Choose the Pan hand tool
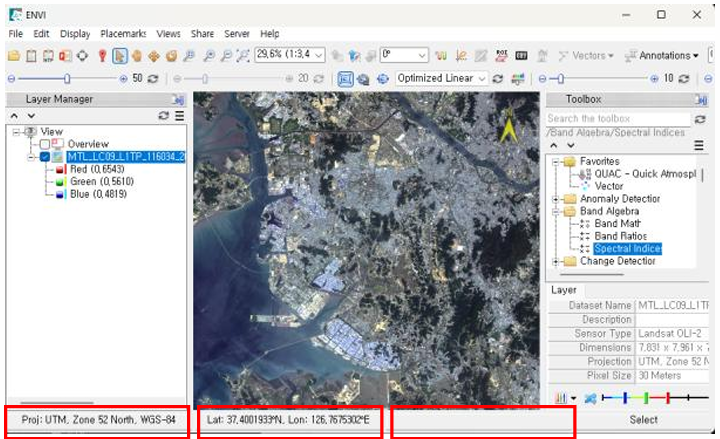Image resolution: width=720 pixels, height=439 pixels. (136, 56)
